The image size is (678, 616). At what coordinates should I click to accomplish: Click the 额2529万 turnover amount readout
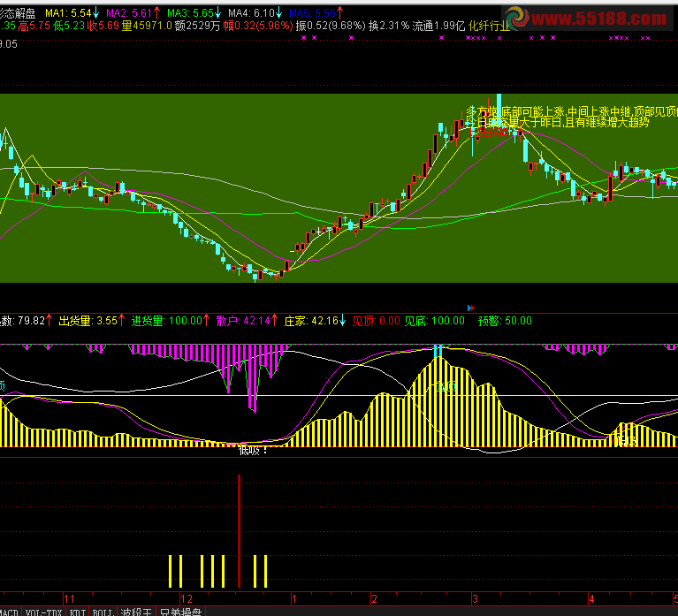pyautogui.click(x=198, y=26)
